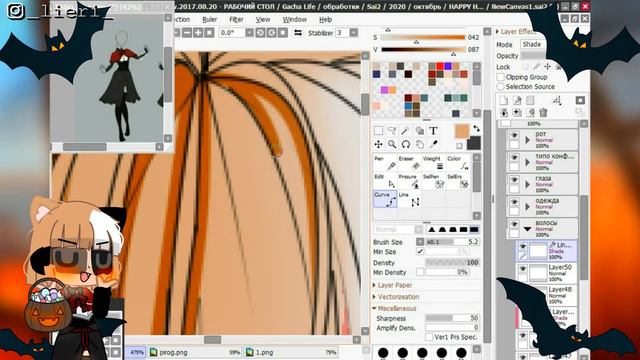The width and height of the screenshot is (640, 360).
Task: Hide the глаза layer folder
Action: (x=514, y=180)
